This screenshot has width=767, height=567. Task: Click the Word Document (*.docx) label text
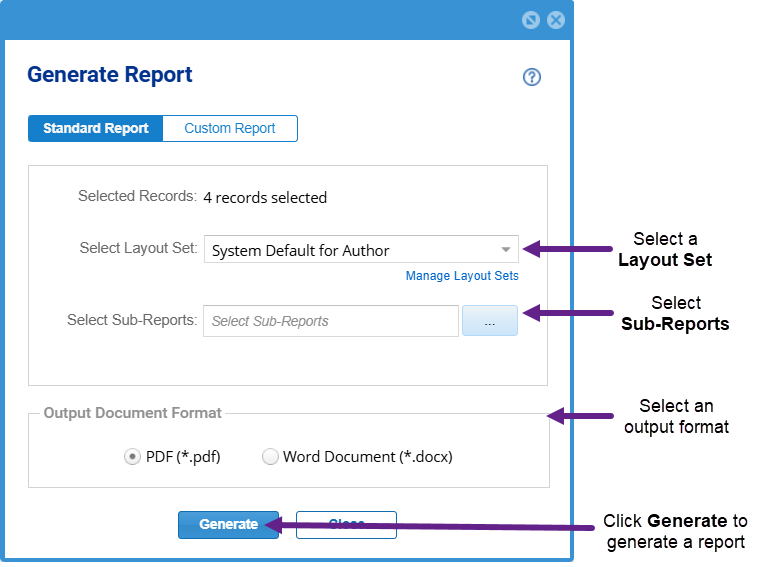click(367, 457)
